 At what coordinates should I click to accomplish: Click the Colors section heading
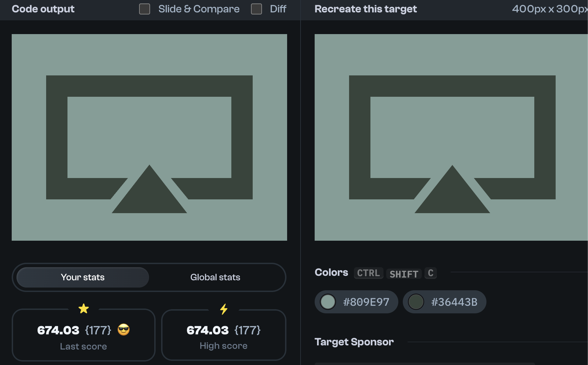(332, 272)
